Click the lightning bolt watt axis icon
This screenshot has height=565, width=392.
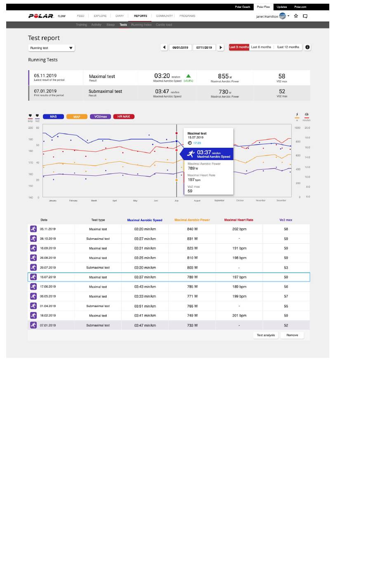click(297, 115)
